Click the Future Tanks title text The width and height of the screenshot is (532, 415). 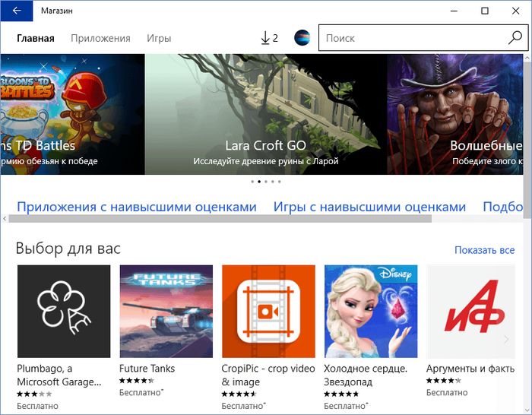(147, 369)
